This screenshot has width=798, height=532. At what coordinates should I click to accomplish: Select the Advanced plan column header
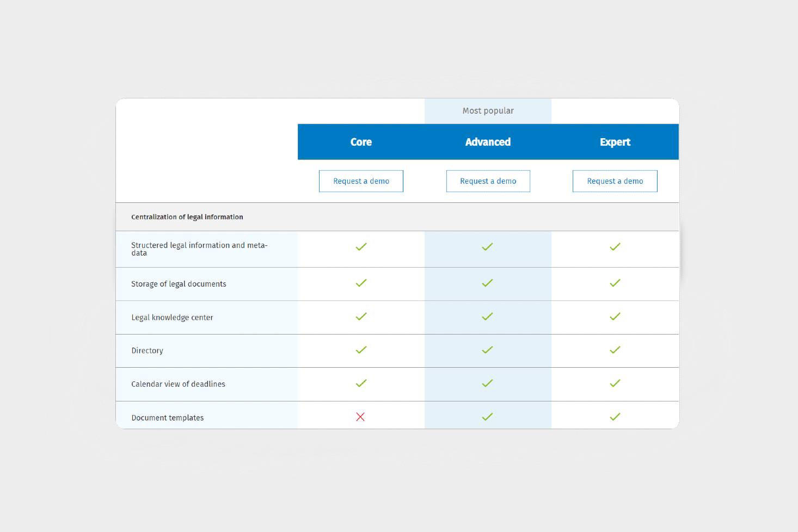click(488, 142)
